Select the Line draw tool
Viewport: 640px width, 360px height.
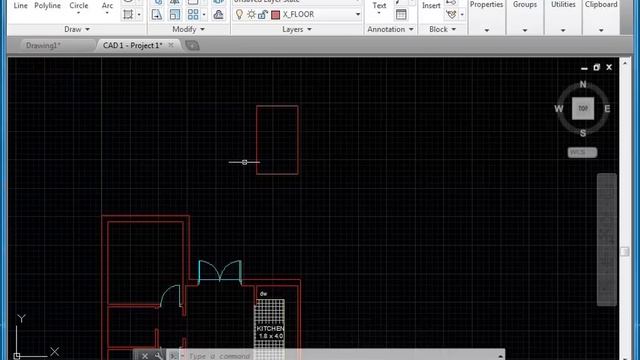tap(20, 5)
